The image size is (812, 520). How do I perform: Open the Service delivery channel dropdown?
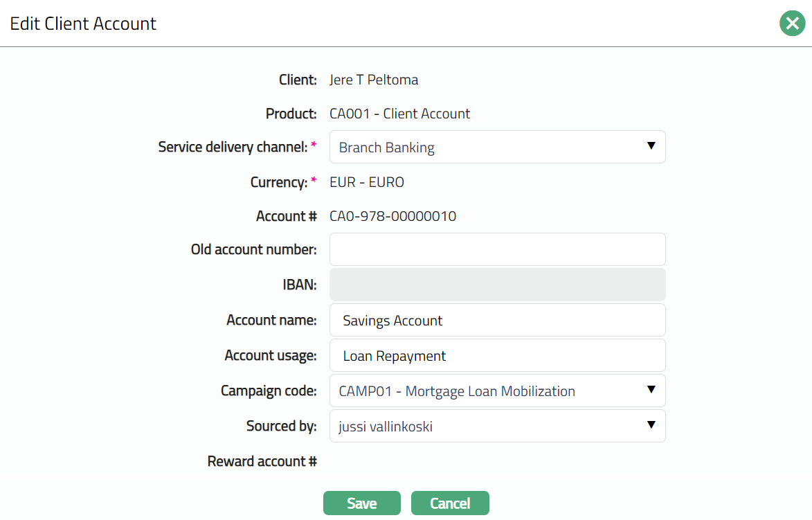(x=497, y=147)
